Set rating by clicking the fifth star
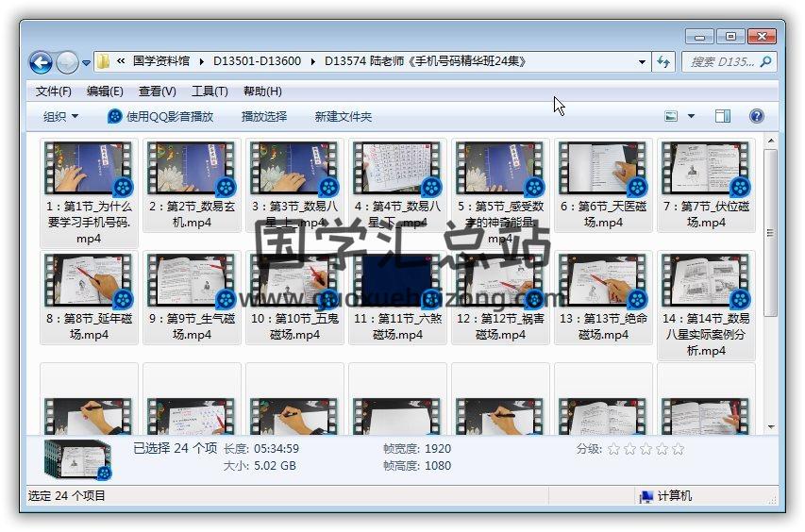The height and width of the screenshot is (532, 805). click(678, 449)
